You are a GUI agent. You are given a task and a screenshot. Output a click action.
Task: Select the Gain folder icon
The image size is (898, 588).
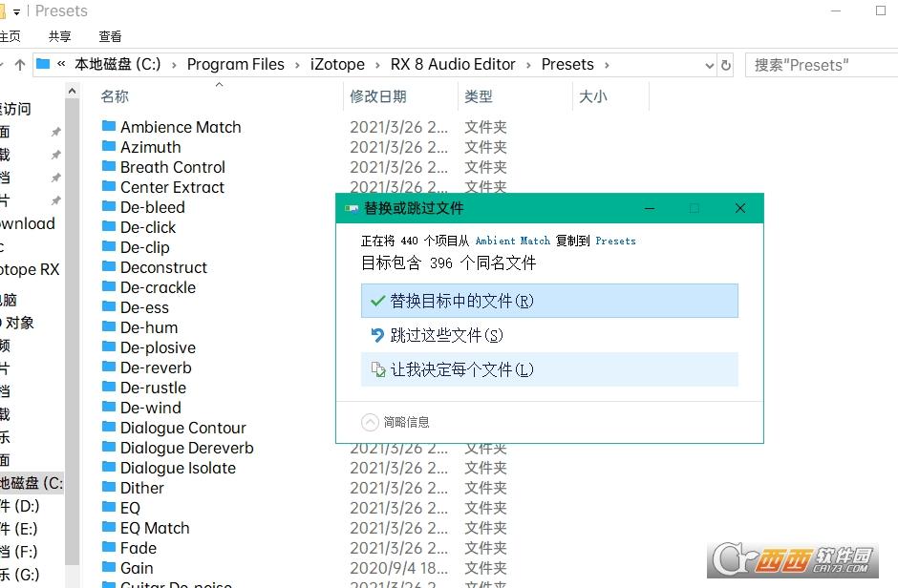109,567
